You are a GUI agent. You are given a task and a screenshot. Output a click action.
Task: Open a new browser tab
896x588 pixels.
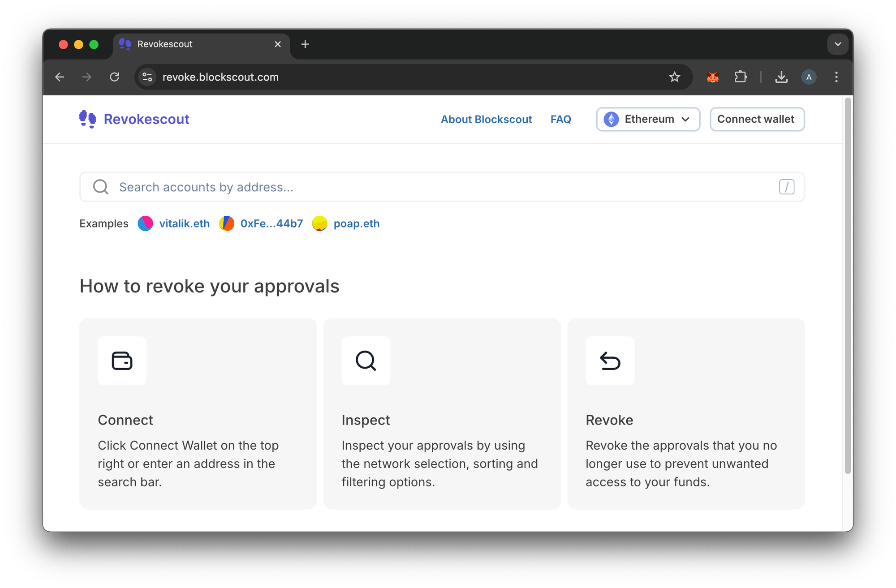(305, 44)
